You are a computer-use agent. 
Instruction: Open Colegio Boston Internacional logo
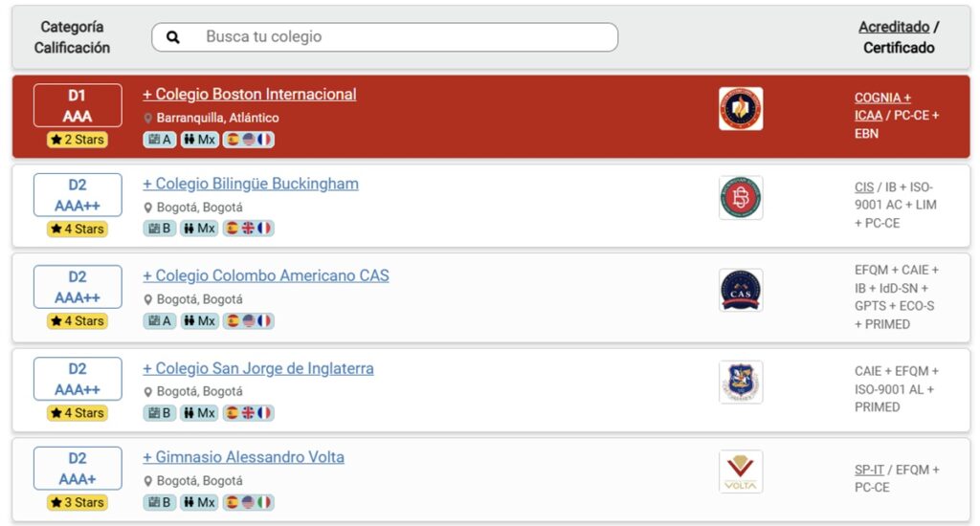tap(741, 109)
